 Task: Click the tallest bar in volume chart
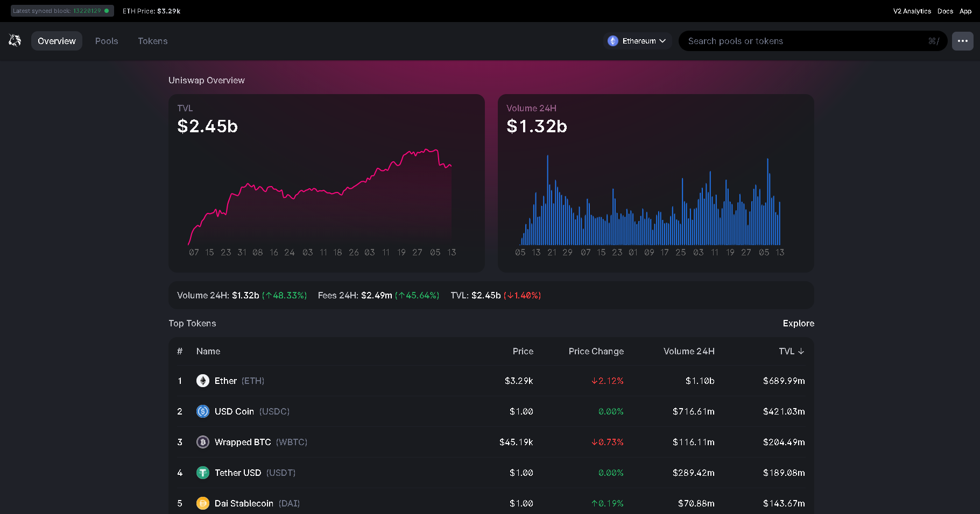point(548,200)
